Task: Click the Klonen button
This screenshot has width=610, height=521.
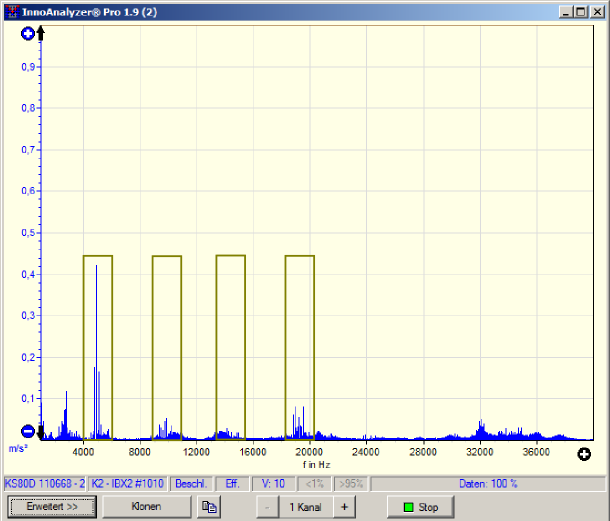Action: click(x=146, y=507)
